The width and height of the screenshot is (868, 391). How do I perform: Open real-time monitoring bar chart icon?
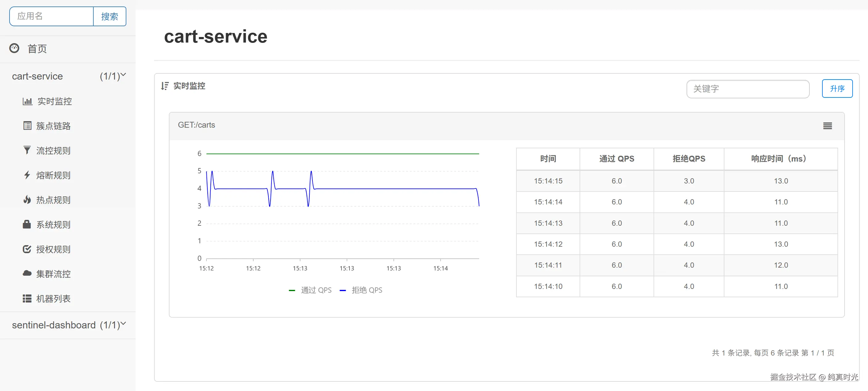pos(27,101)
